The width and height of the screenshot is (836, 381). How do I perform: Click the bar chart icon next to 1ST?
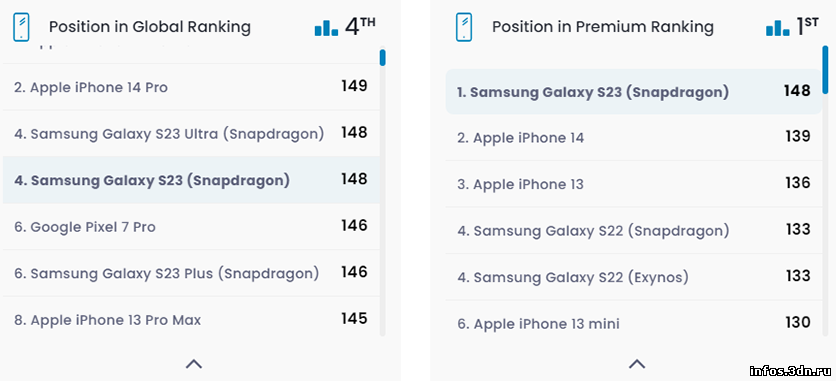[x=777, y=28]
